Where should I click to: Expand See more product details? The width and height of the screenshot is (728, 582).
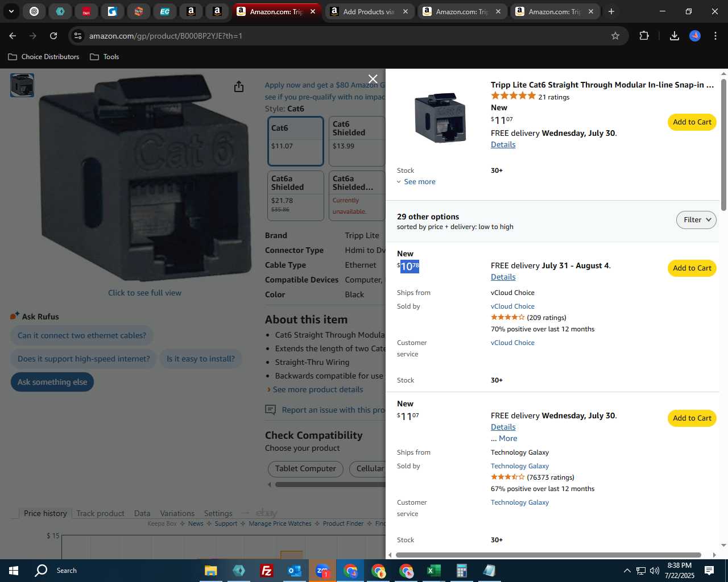point(317,389)
